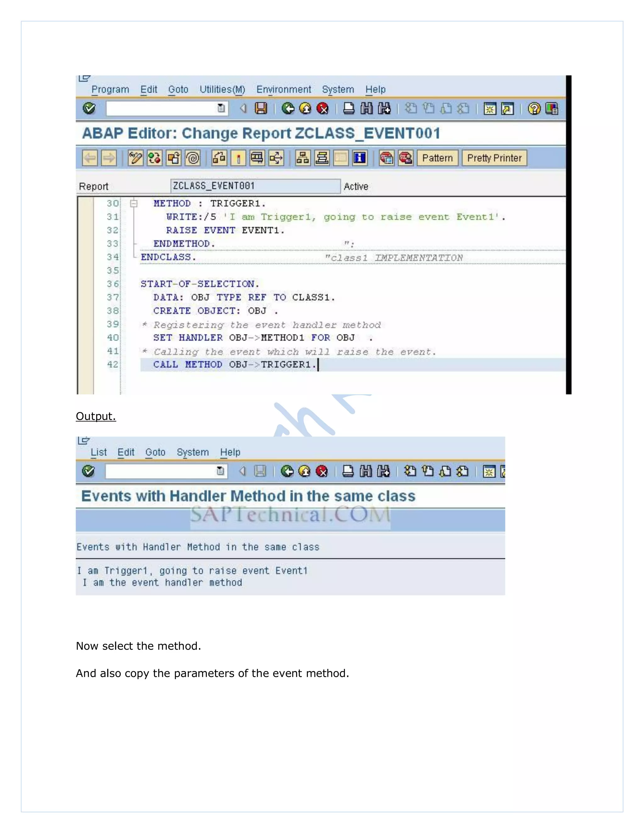Click First Page icon in output window
This screenshot has width=644, height=833.
(x=410, y=472)
